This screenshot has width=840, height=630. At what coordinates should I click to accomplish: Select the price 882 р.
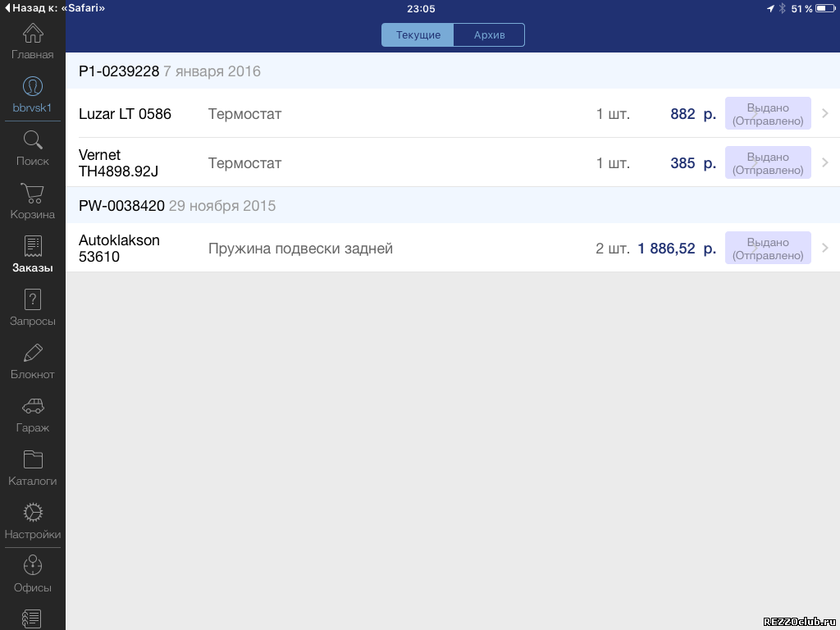tap(693, 113)
